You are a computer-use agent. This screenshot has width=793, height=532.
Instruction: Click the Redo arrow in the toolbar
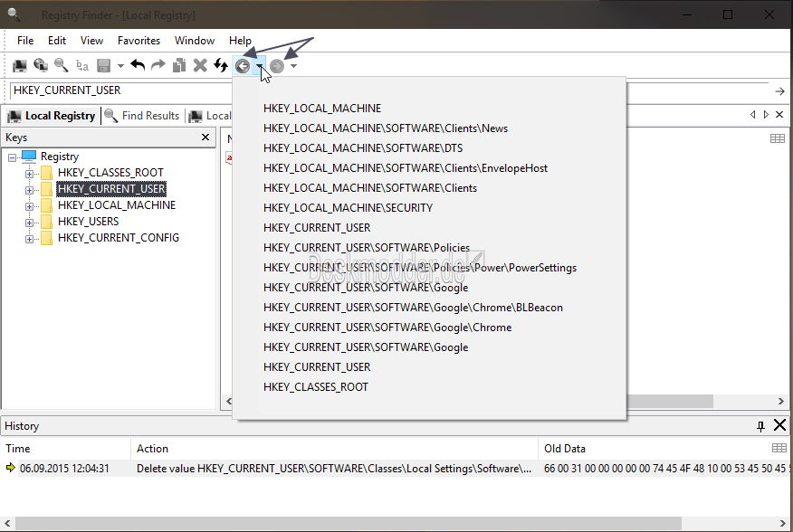[158, 65]
